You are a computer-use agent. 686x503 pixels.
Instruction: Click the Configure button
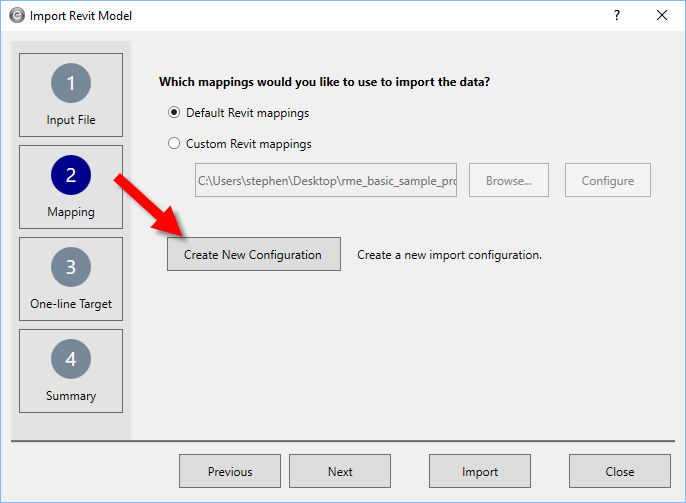pos(607,181)
